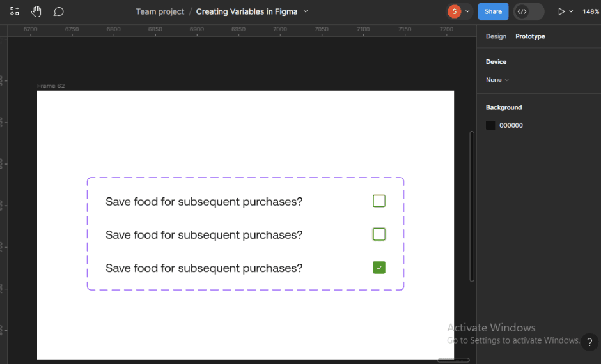Click file name Creating Variables in Figma
The height and width of the screenshot is (364, 601).
246,12
